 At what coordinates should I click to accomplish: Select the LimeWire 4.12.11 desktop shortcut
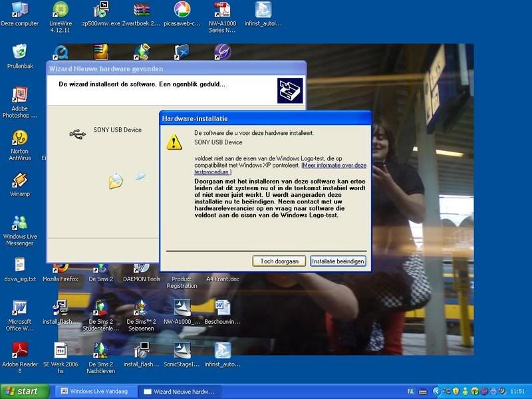pyautogui.click(x=61, y=17)
